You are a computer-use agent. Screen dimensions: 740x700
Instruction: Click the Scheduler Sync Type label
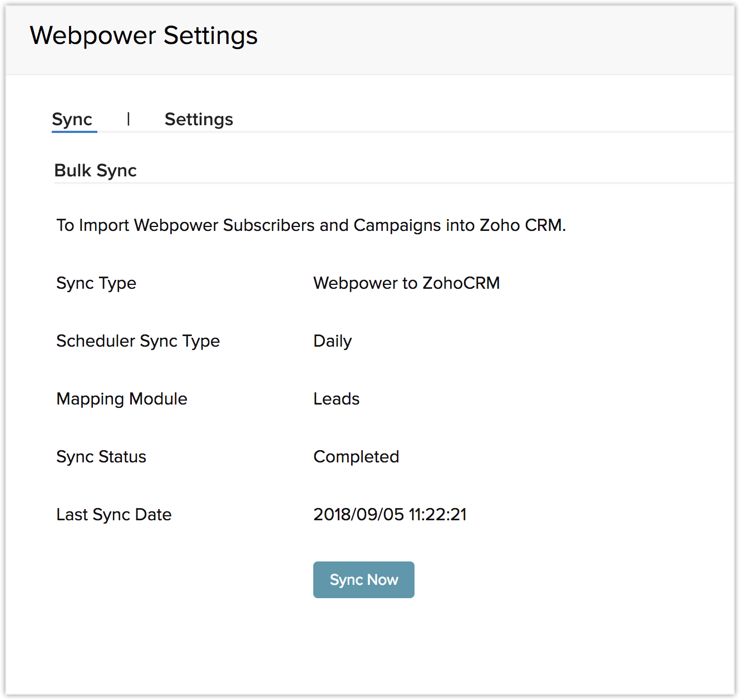click(x=138, y=341)
